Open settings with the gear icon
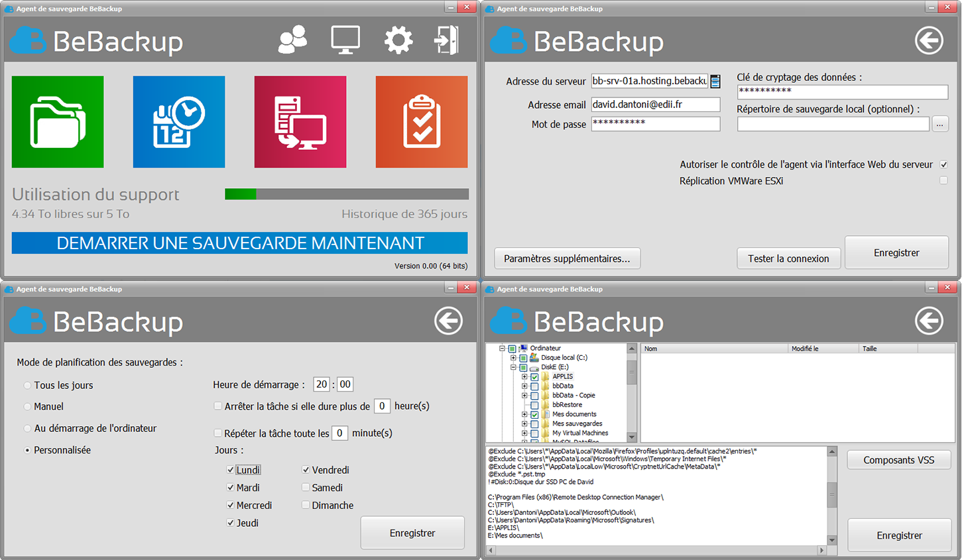The image size is (962, 560). 398,40
